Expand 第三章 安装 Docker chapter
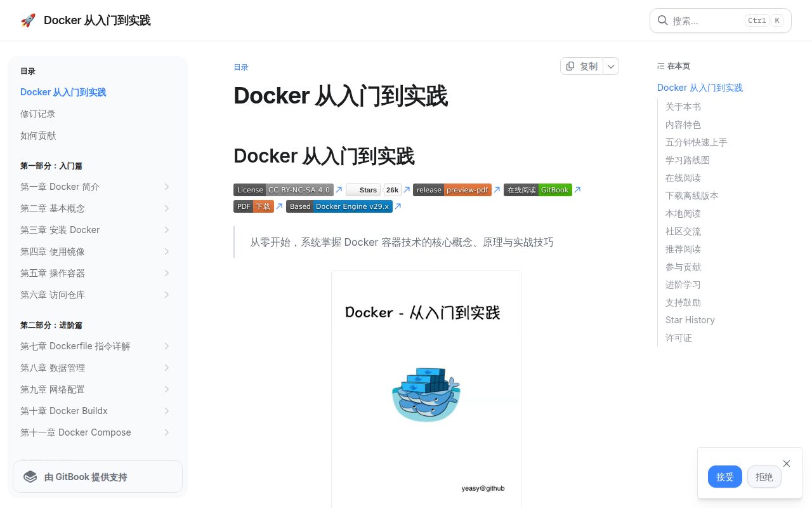Image resolution: width=812 pixels, height=508 pixels. point(167,230)
